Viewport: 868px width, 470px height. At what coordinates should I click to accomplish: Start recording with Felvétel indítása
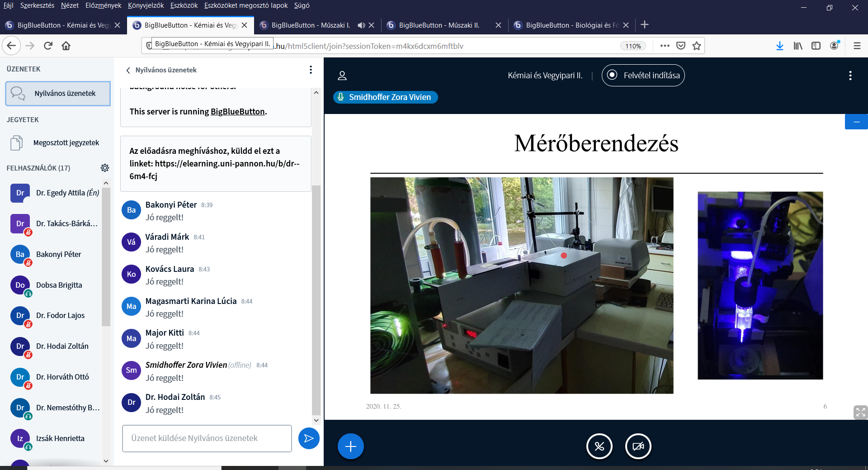643,76
